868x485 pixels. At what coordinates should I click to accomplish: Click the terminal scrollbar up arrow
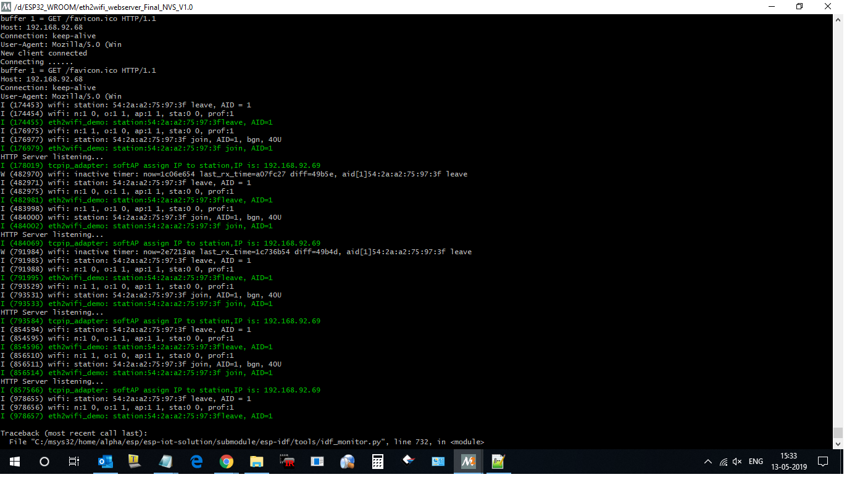838,20
